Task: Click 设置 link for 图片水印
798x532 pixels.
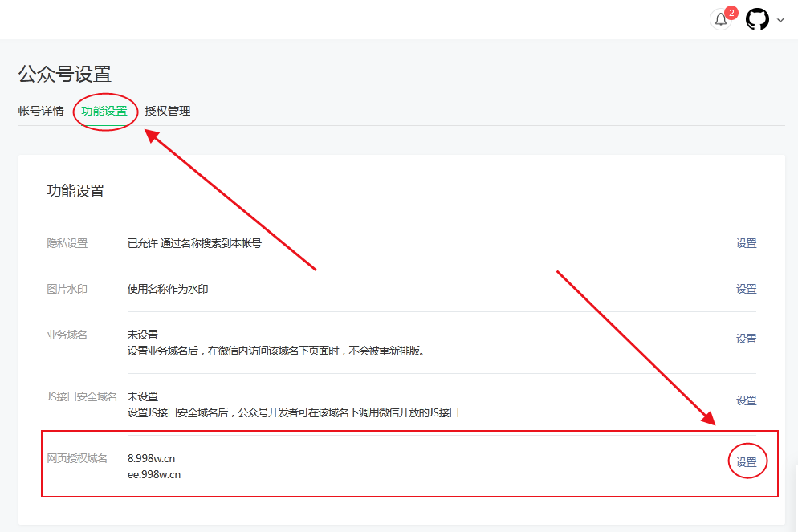Action: coord(746,289)
